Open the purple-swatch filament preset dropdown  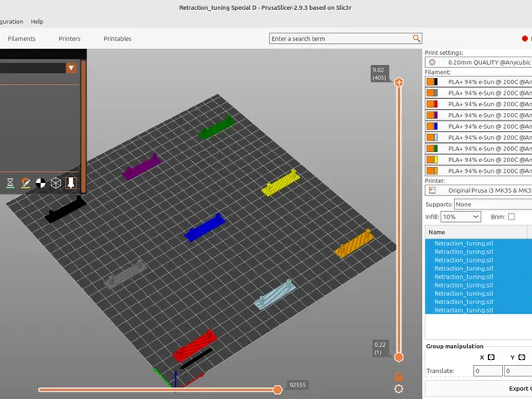point(479,116)
